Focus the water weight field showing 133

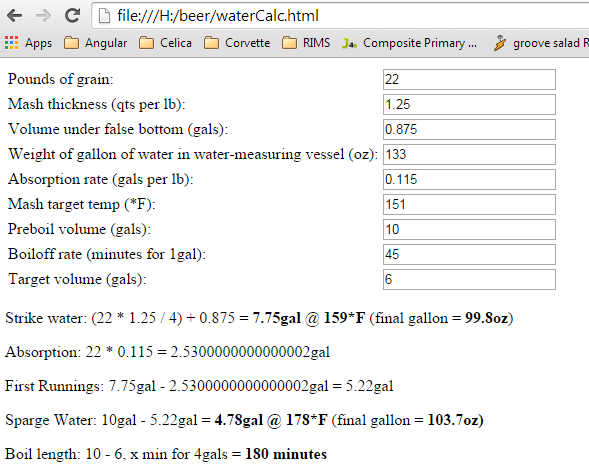point(469,154)
